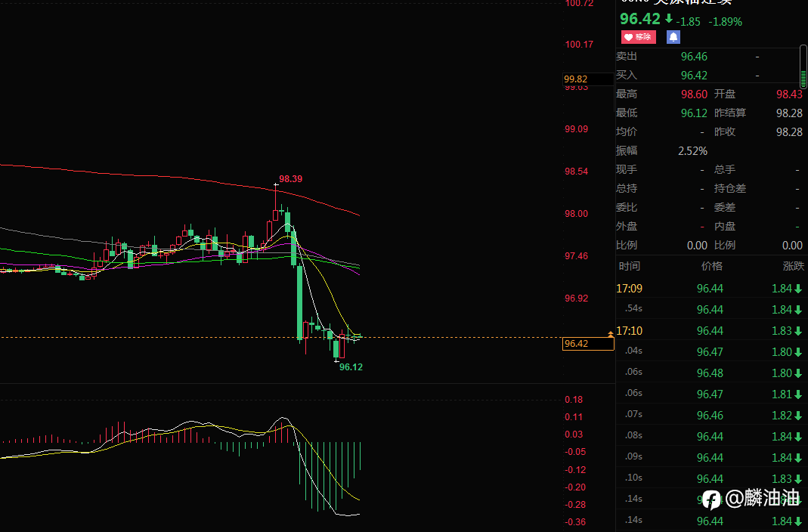Click the 时间 column header
This screenshot has height=532, width=808.
629,266
